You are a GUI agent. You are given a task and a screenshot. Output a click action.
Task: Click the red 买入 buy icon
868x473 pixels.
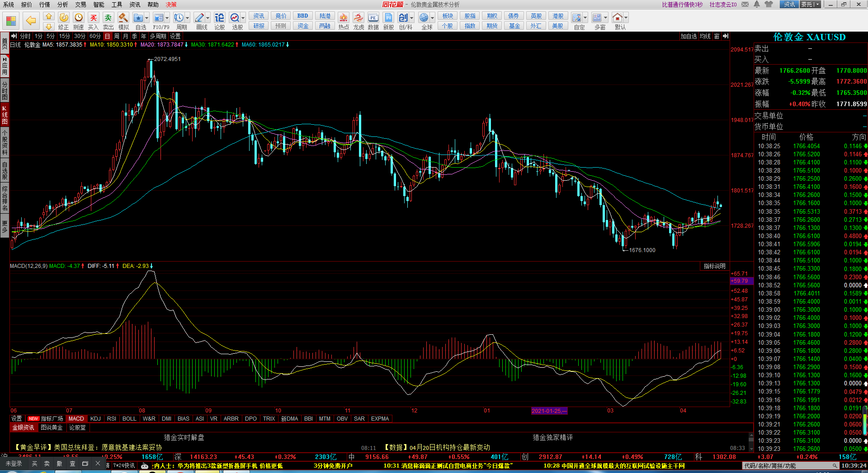pyautogui.click(x=93, y=18)
